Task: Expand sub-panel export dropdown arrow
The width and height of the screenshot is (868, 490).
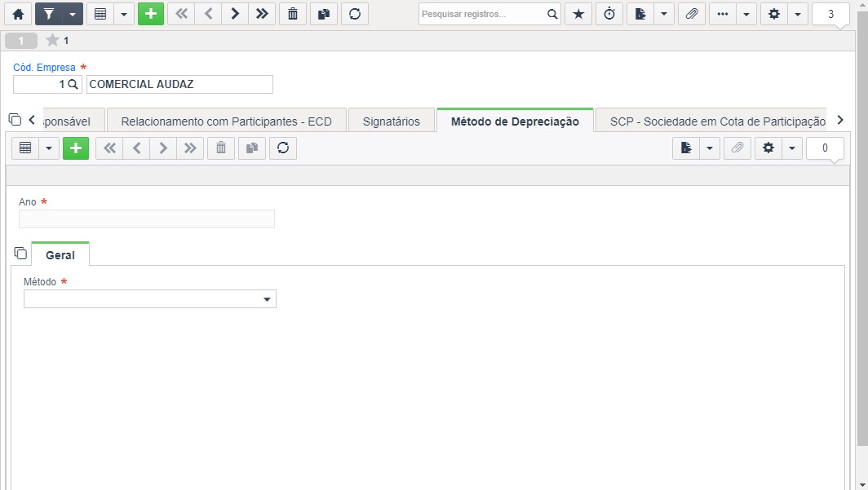Action: pos(710,148)
